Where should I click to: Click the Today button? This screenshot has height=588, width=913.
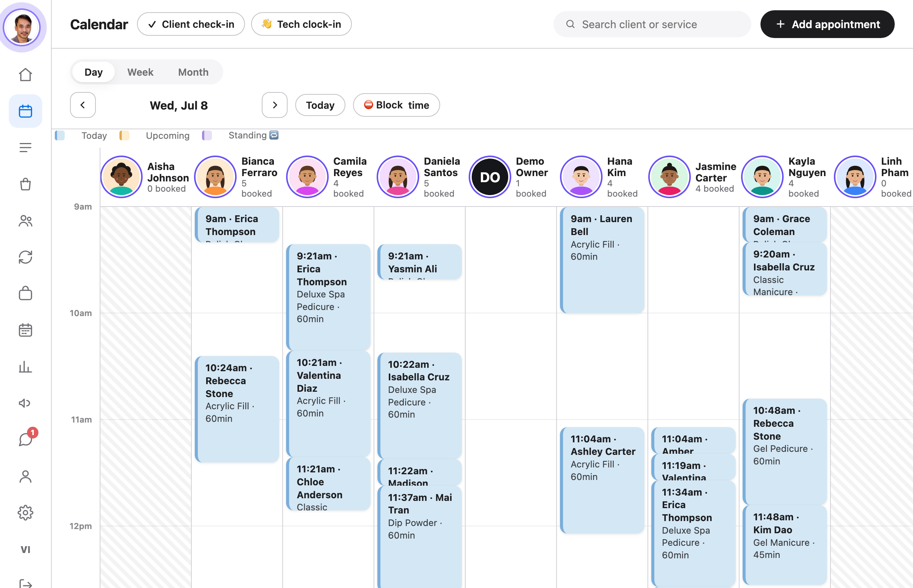320,105
